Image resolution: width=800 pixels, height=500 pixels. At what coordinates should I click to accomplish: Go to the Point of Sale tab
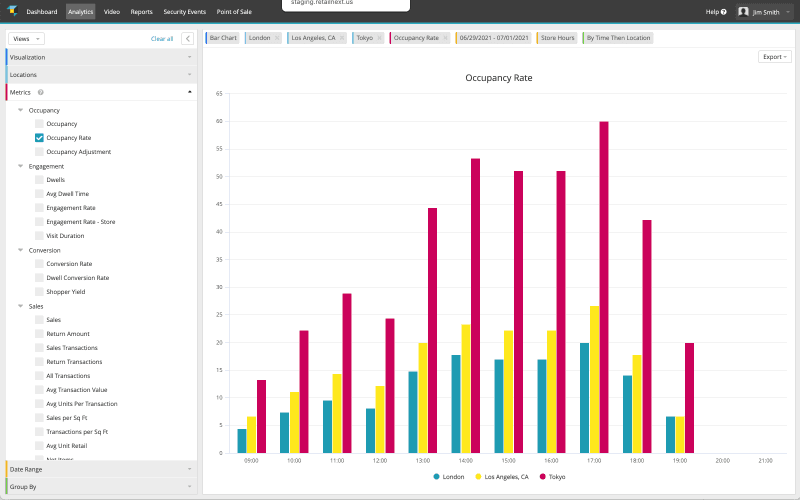(x=234, y=12)
